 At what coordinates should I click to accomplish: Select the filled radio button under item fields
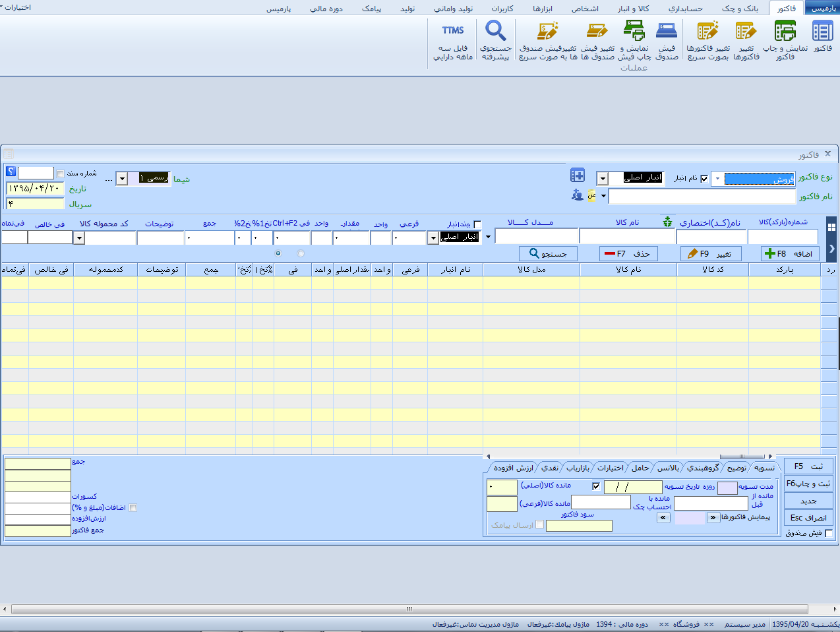click(x=278, y=253)
